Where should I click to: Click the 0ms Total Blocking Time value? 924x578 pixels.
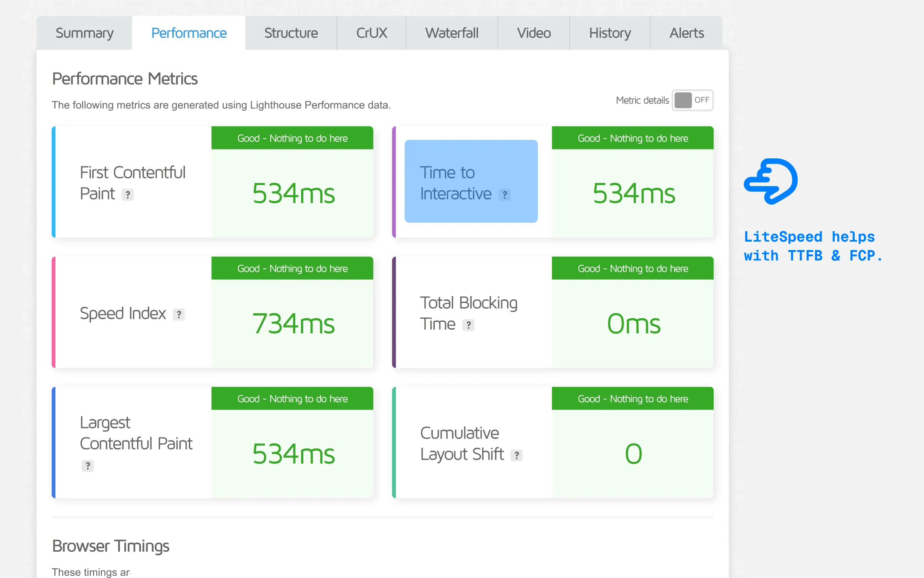633,324
